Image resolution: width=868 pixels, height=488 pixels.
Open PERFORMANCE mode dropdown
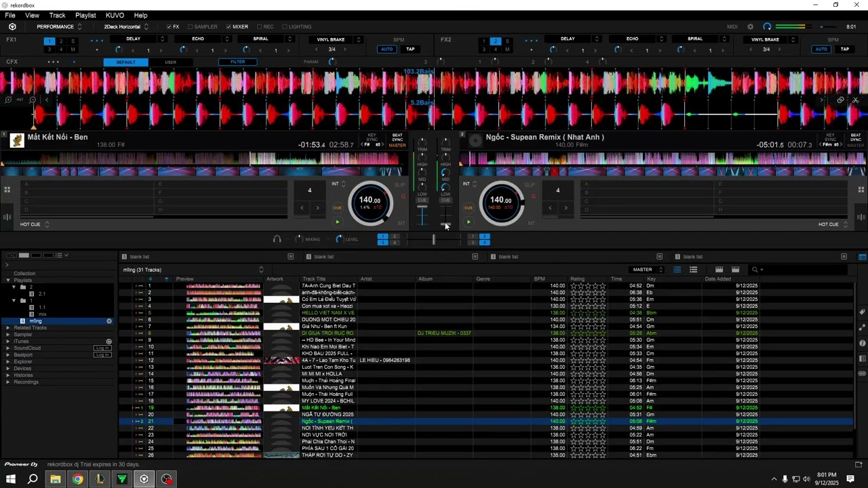pyautogui.click(x=59, y=26)
